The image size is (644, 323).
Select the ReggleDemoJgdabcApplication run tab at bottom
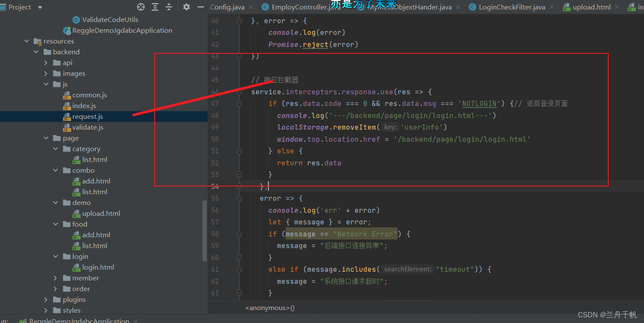79,321
